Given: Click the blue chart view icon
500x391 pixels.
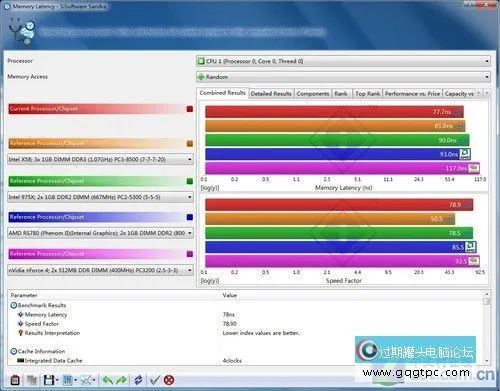Looking at the screenshot, I should 67,380.
